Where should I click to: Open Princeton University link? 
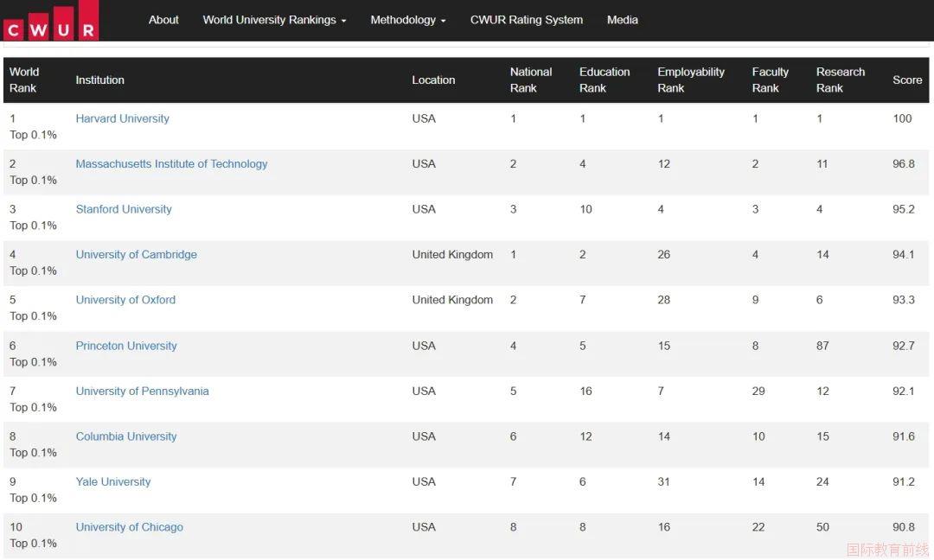click(x=125, y=346)
